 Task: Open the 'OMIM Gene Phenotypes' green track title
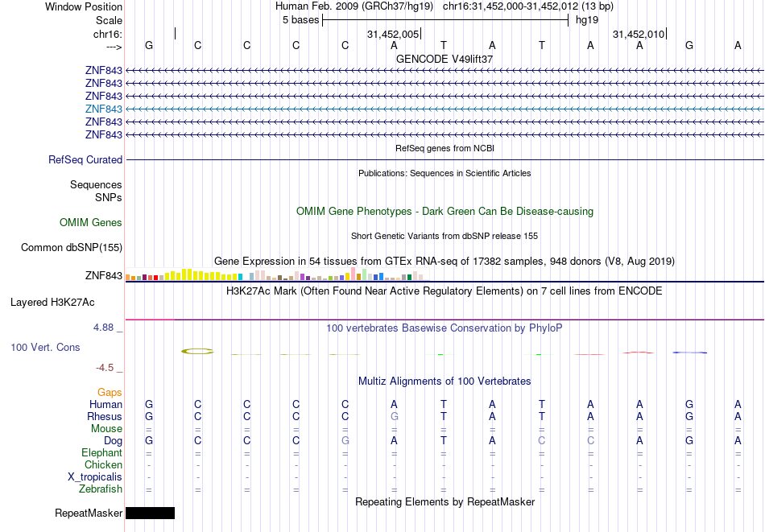click(x=445, y=211)
